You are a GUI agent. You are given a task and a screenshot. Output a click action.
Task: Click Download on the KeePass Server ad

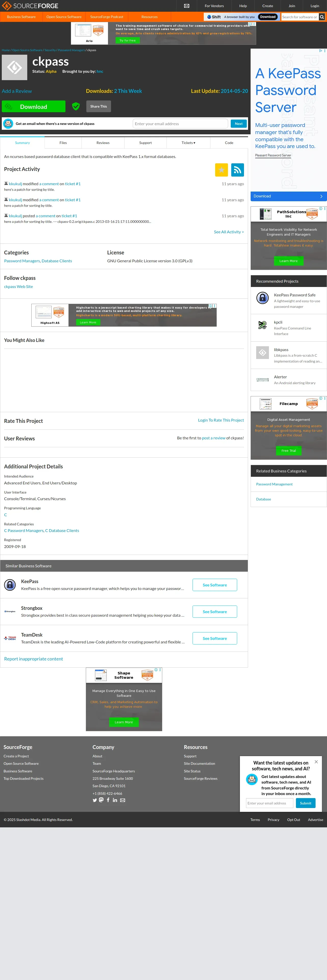(x=289, y=196)
